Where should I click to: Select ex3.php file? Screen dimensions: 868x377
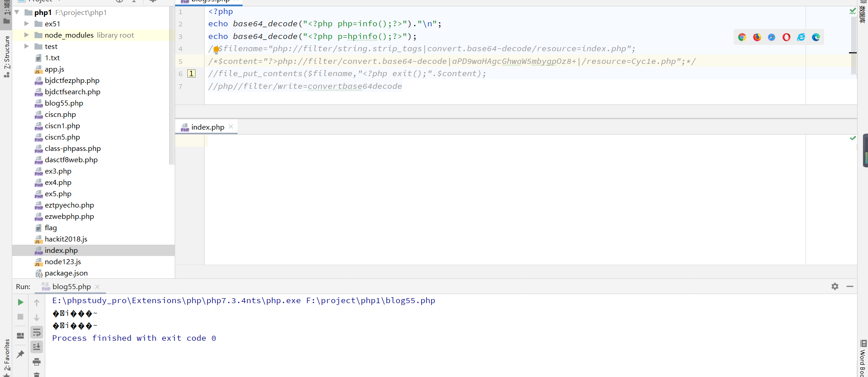(58, 171)
